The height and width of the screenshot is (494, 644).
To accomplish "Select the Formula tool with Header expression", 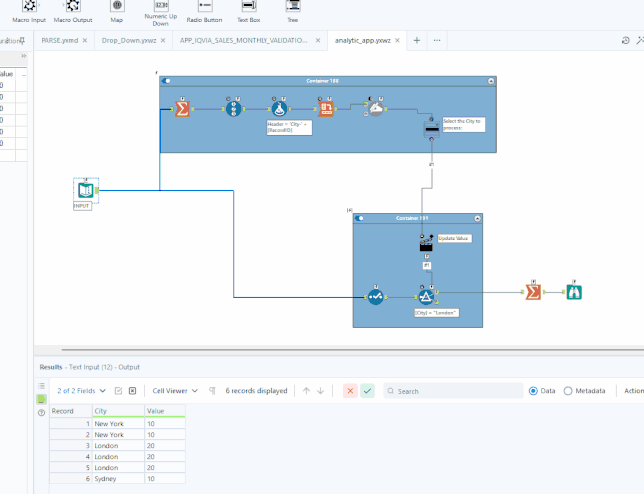I will [279, 109].
